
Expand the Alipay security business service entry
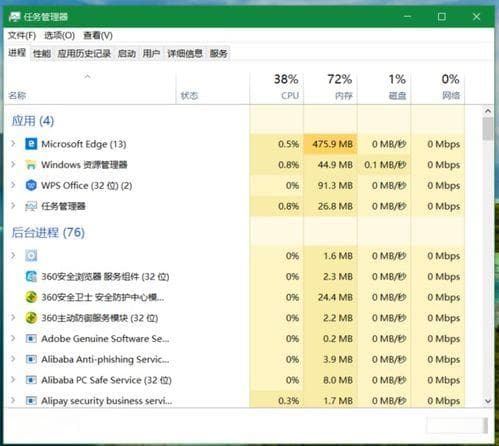point(13,400)
